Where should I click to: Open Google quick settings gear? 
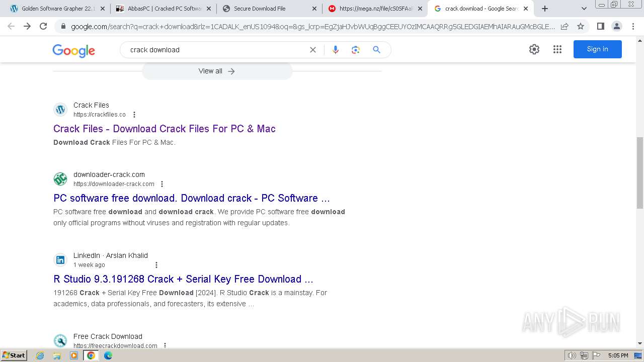[x=534, y=49]
